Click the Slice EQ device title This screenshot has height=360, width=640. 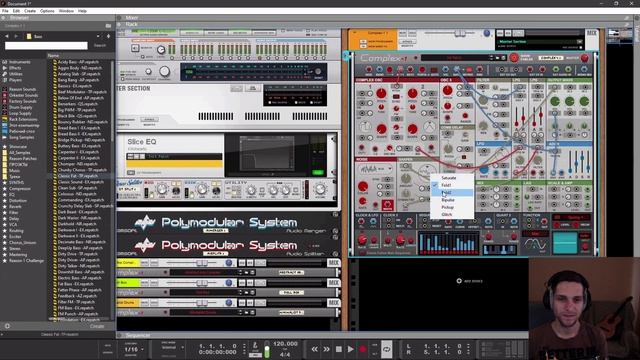point(142,142)
